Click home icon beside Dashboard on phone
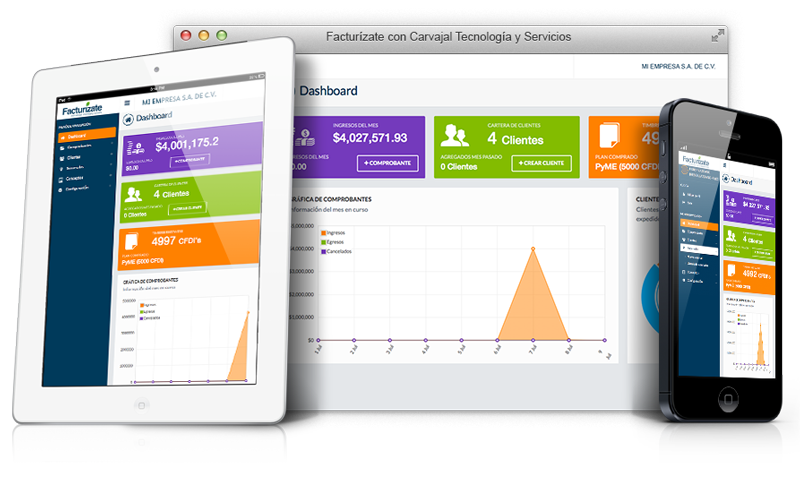This screenshot has height=489, width=800. click(726, 178)
